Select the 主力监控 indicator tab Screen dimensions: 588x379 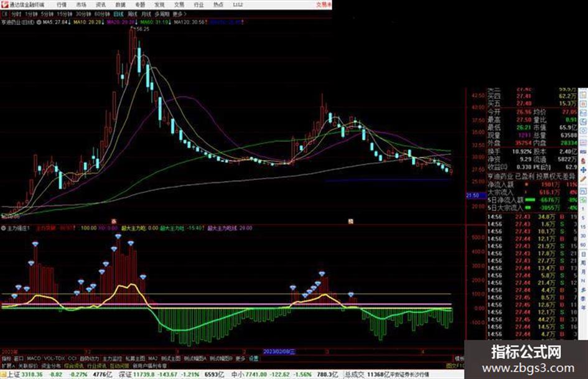coord(112,358)
